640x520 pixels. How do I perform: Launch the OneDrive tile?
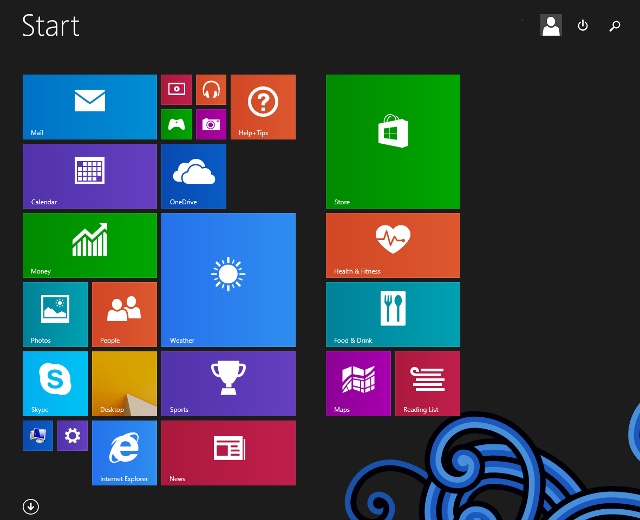[x=193, y=176]
